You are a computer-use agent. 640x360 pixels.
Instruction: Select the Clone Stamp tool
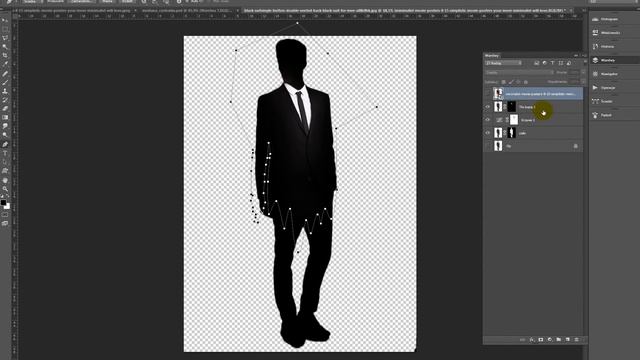point(5,91)
